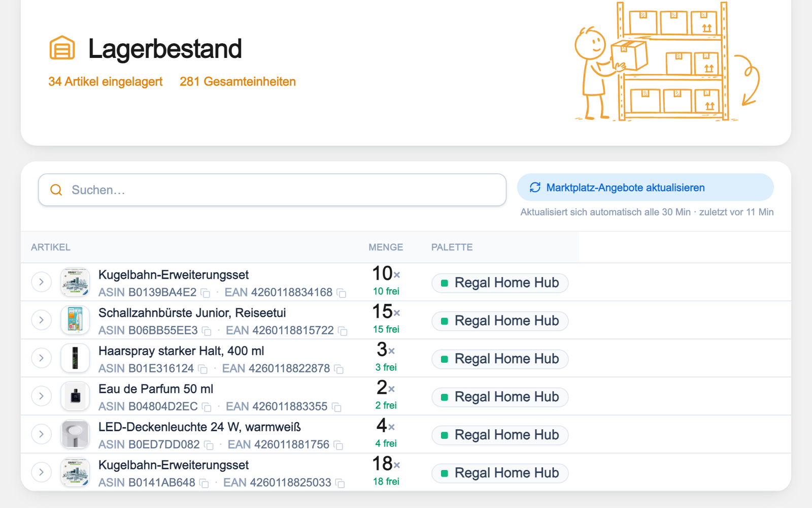Viewport: 812px width, 508px height.
Task: Focus the Suchen search field
Action: (272, 190)
